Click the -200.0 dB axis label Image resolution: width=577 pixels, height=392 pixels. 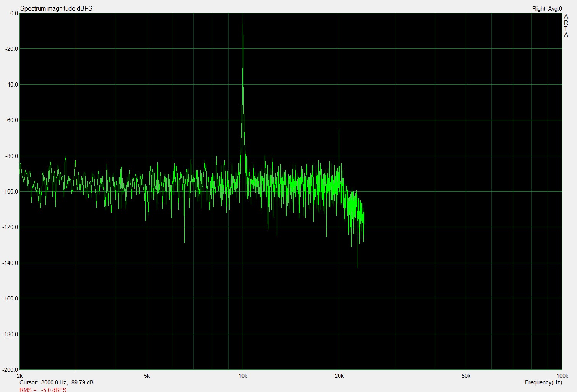(x=10, y=369)
